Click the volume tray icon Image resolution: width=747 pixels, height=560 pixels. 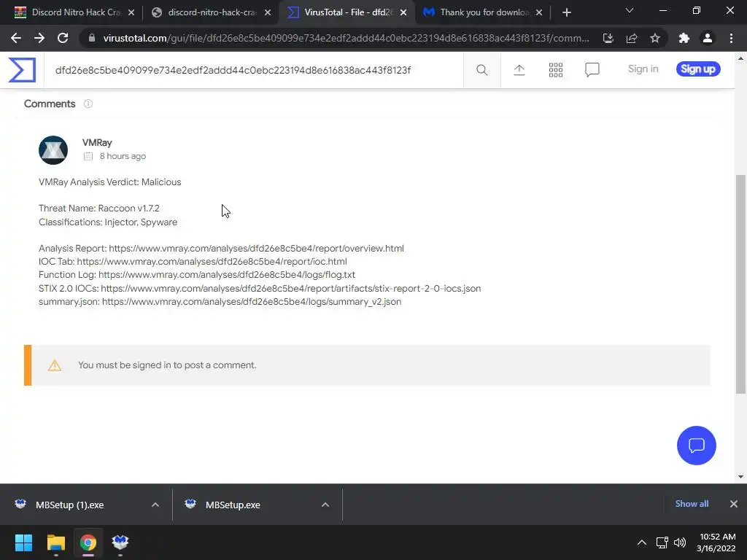tap(680, 542)
